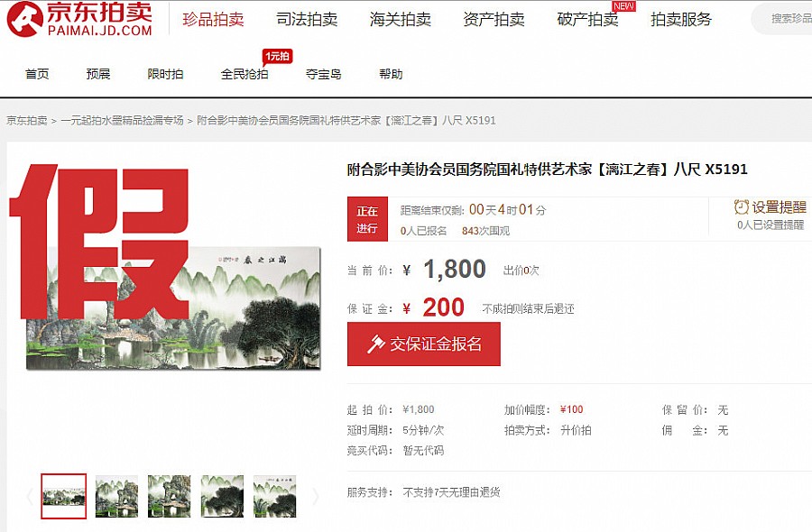This screenshot has height=532, width=812.
Task: Select the third painting detail thumbnail
Action: tap(170, 496)
